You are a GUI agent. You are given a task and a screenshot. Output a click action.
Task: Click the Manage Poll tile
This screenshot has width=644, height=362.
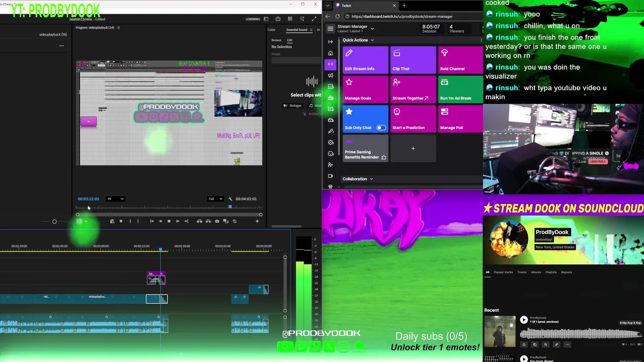coord(460,119)
